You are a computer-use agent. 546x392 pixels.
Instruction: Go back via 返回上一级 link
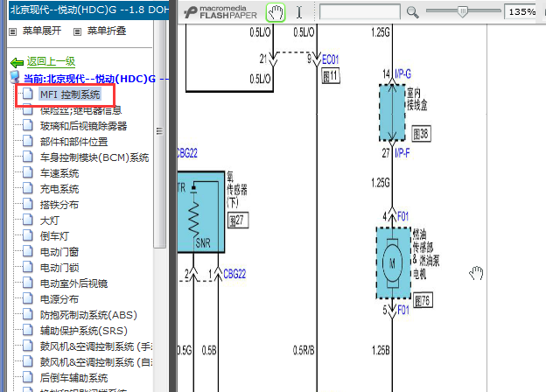tap(51, 61)
